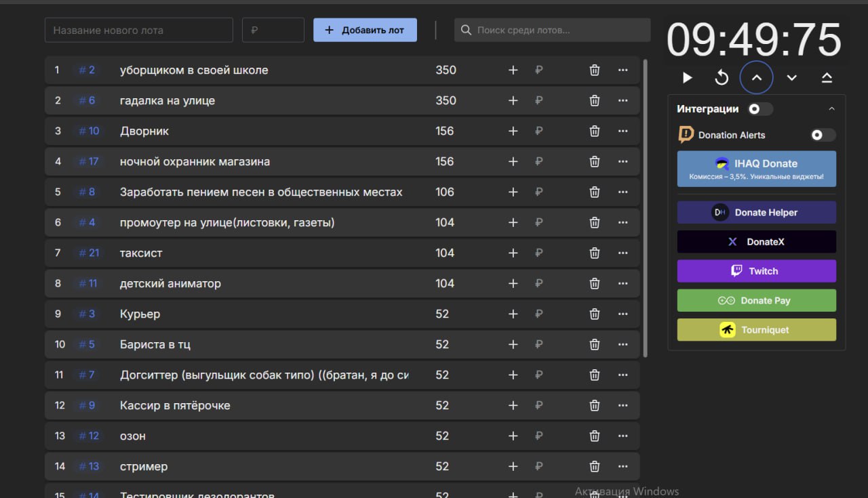Image resolution: width=868 pixels, height=498 pixels.
Task: Focus the Название нового лота field
Action: point(139,30)
